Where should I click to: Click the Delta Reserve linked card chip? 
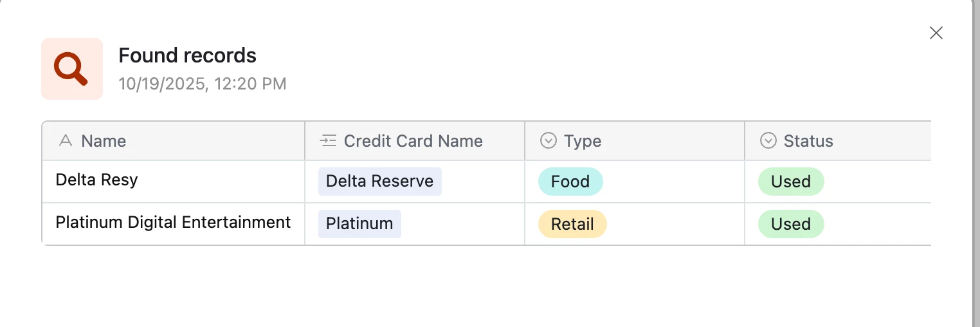click(379, 182)
